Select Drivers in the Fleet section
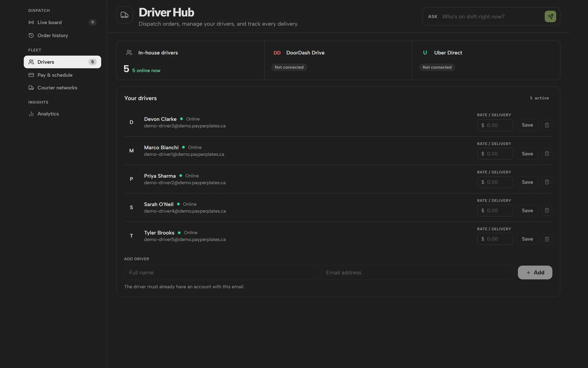Screen dimensions: 588x368 coord(62,62)
